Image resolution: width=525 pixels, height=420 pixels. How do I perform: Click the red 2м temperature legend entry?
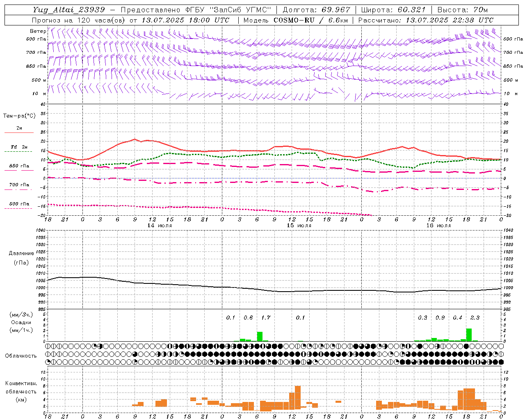[19, 129]
